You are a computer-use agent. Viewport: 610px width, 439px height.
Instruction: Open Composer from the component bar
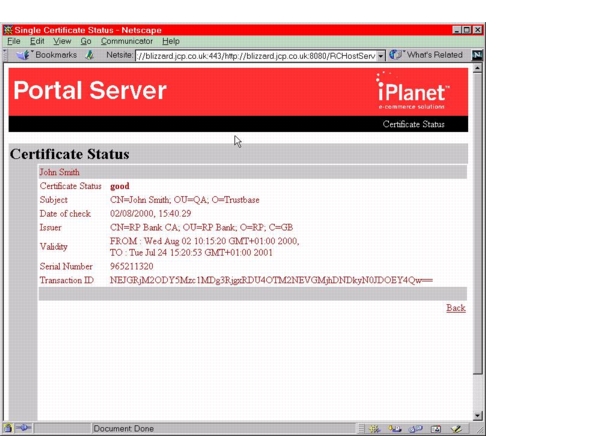[456, 429]
